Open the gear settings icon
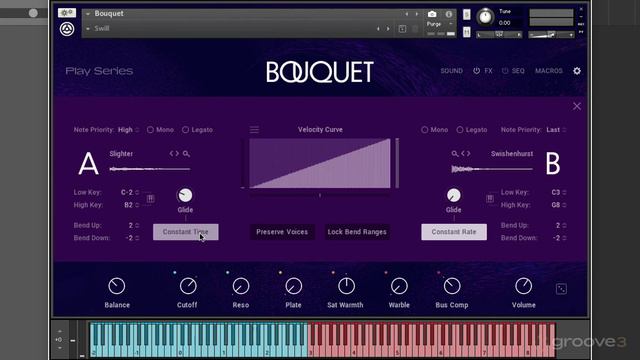The width and height of the screenshot is (640, 360). (577, 71)
